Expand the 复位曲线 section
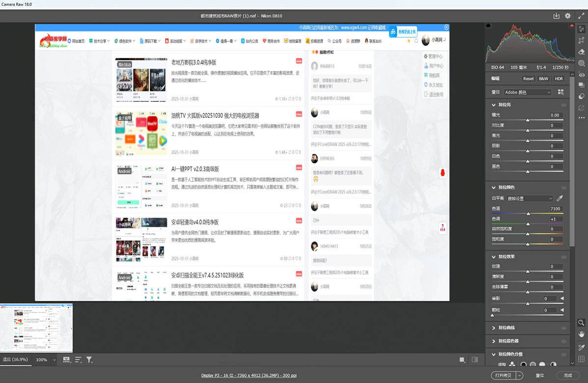588x383 pixels. [494, 328]
